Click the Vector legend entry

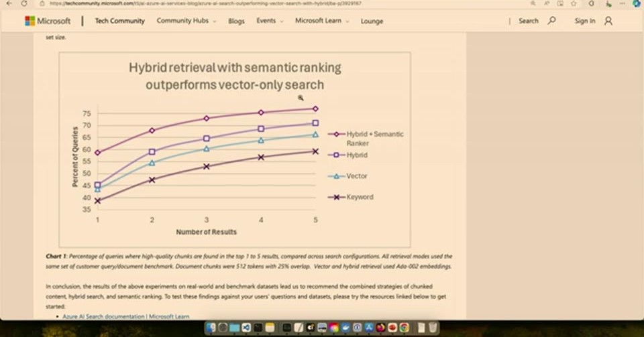click(x=348, y=176)
